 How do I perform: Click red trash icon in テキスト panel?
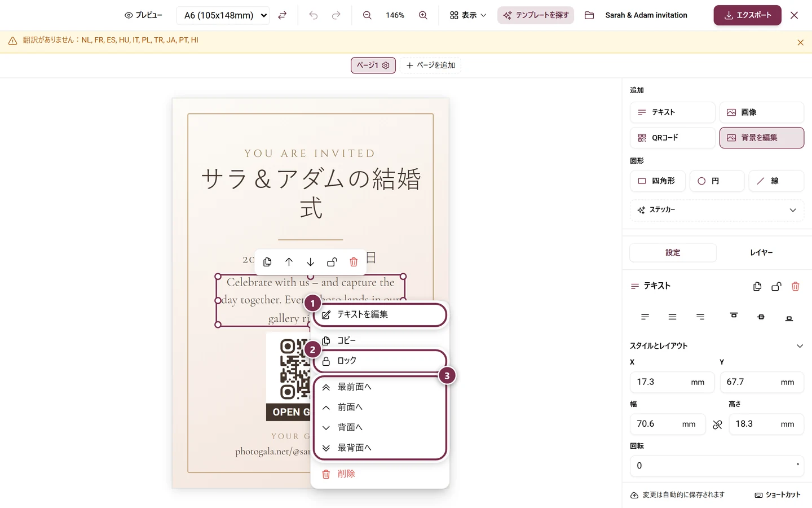tap(796, 286)
